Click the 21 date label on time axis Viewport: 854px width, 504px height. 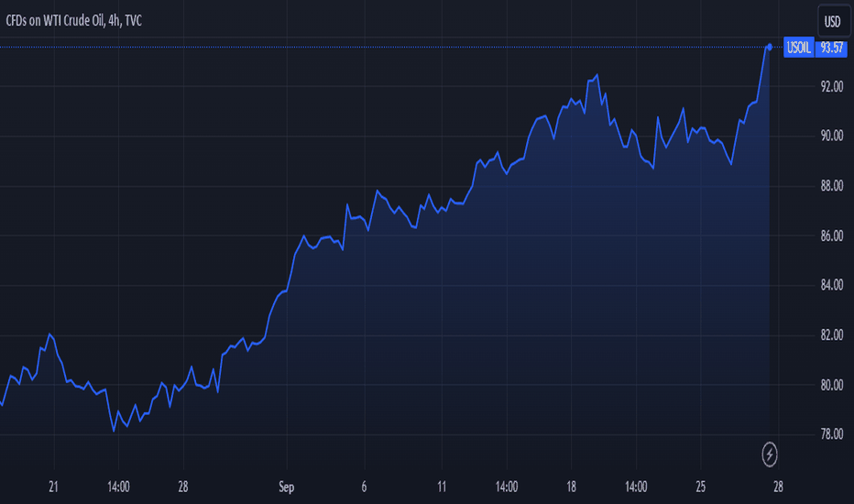click(x=53, y=487)
